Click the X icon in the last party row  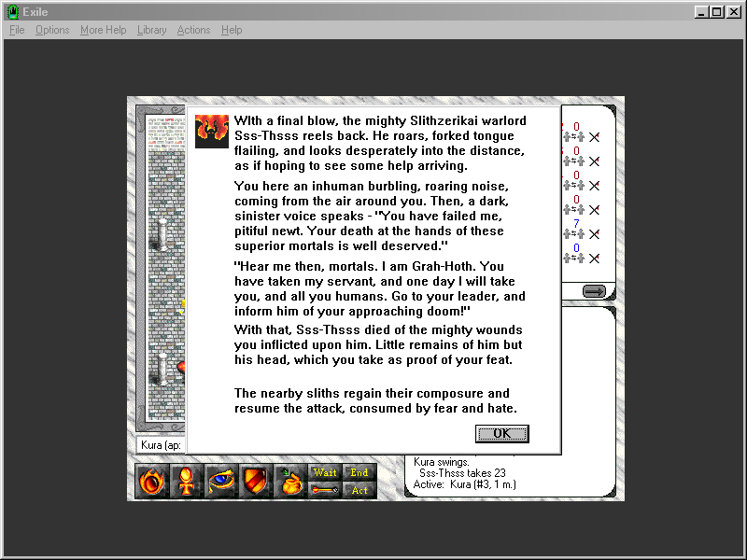point(594,259)
